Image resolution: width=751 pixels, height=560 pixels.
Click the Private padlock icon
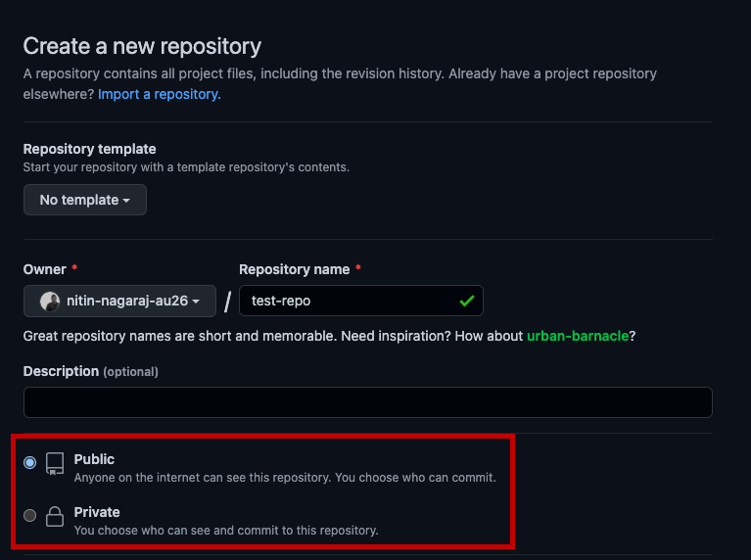click(55, 516)
